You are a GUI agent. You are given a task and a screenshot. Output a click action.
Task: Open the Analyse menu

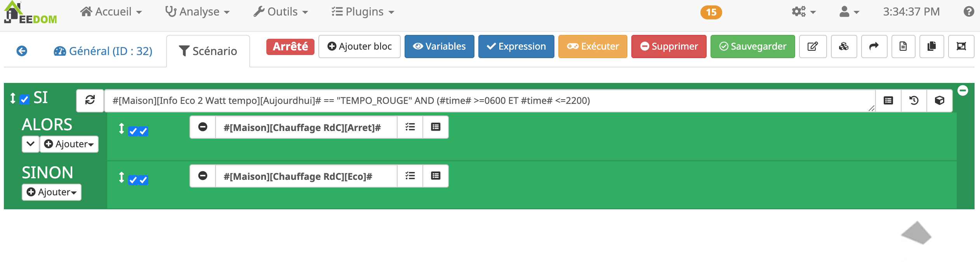point(198,12)
